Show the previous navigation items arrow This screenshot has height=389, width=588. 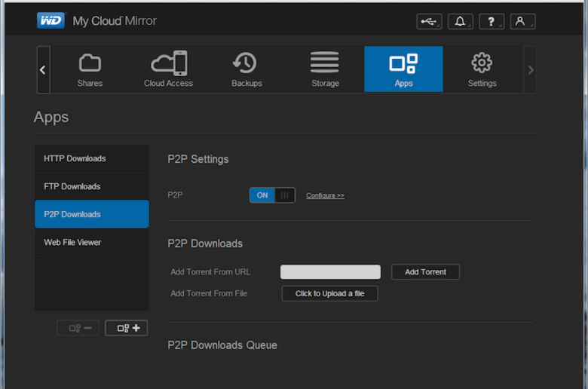pyautogui.click(x=43, y=70)
